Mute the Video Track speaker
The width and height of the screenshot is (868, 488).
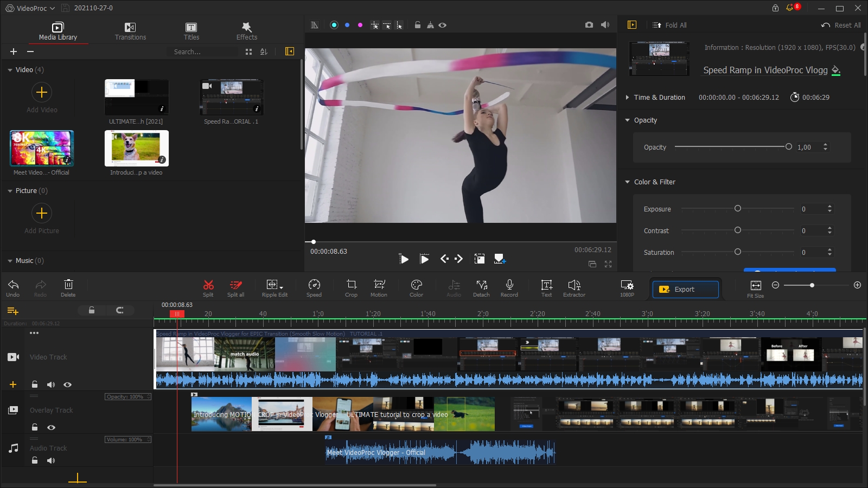tap(51, 384)
